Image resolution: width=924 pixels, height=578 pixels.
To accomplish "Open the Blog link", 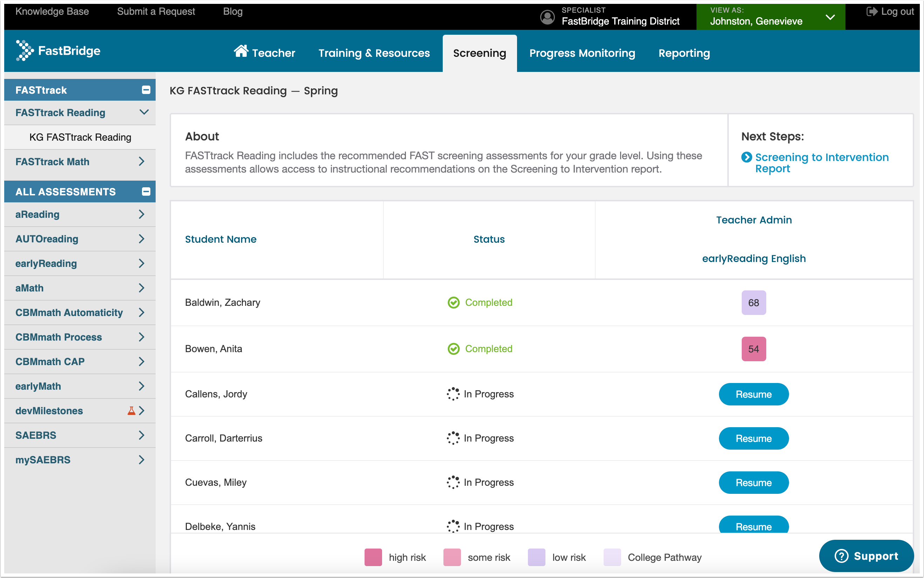I will [233, 12].
